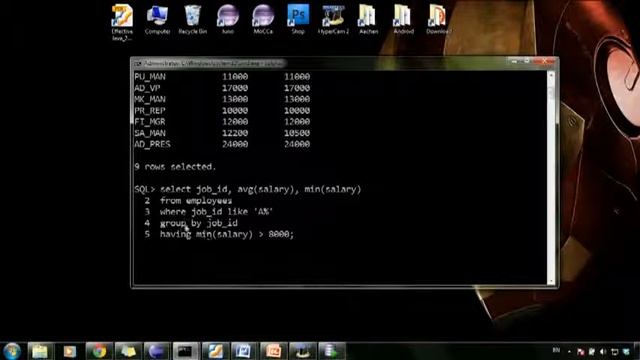The height and width of the screenshot is (360, 640).
Task: Open the Download folder shortcut
Action: [x=438, y=19]
